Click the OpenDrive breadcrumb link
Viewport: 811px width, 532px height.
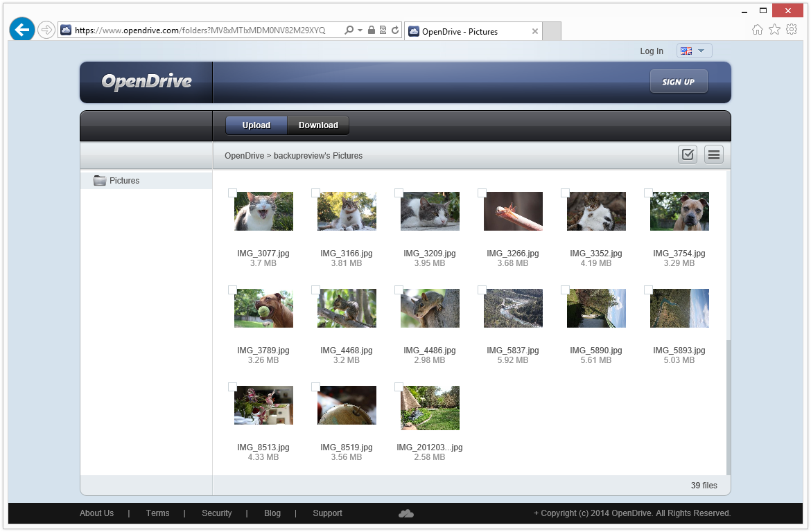pyautogui.click(x=244, y=156)
